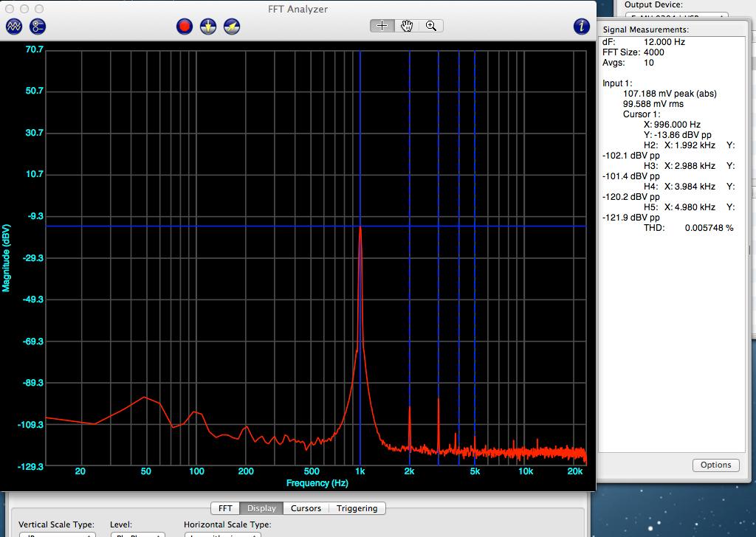Click the 'H3: X: 2.988 kHz' entry

tap(679, 166)
